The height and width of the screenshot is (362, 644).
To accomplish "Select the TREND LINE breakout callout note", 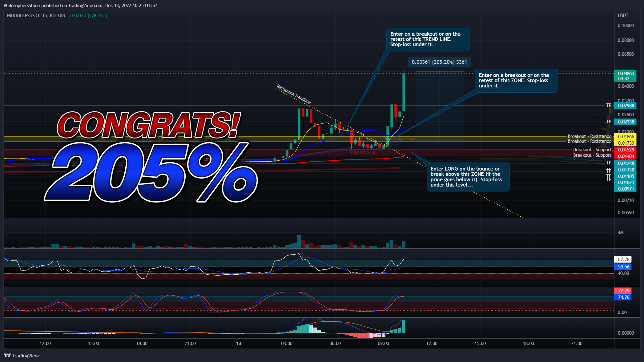I will point(428,39).
